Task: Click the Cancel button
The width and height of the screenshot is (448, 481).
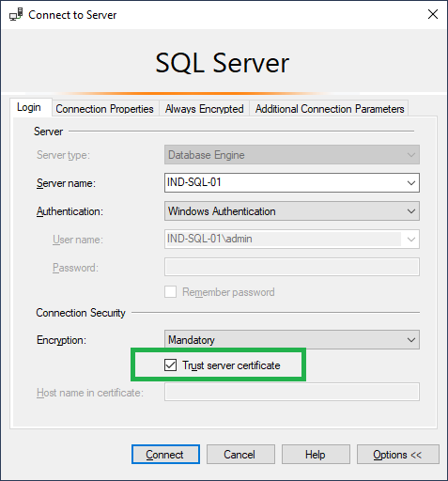Action: [240, 455]
